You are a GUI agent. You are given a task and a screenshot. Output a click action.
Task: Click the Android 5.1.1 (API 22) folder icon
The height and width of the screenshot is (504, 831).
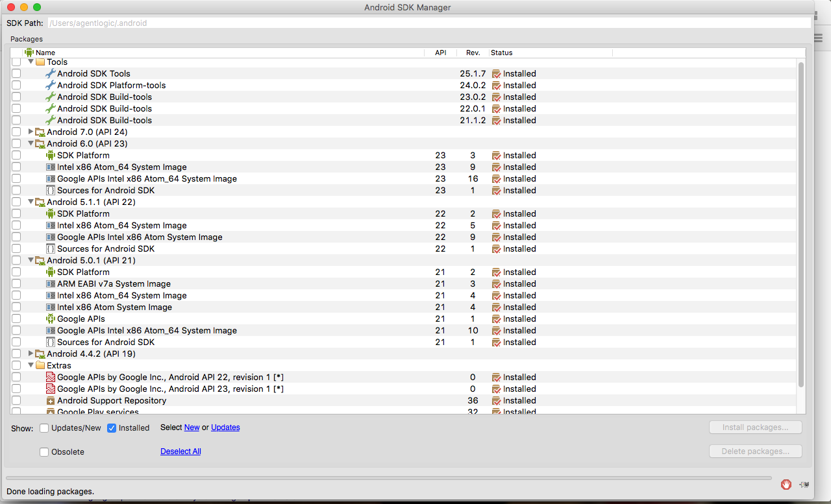tap(40, 202)
